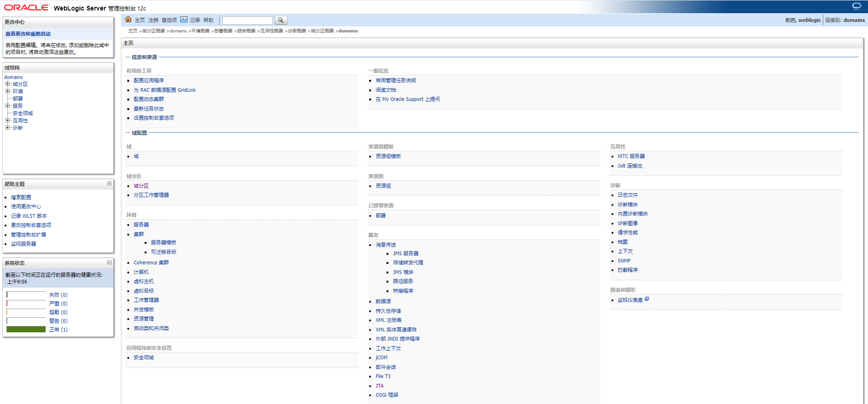Expand the 服务 node in the domain tree

point(7,106)
